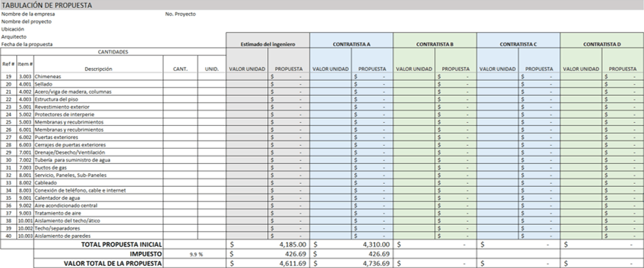Select item number '3.003' cell
Screen dimensions: 644x268
(x=25, y=76)
